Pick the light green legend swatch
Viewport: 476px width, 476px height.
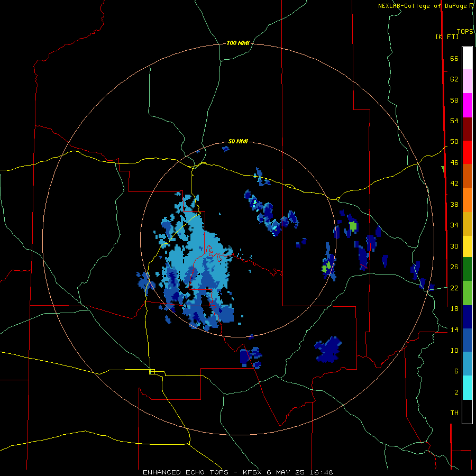click(467, 293)
